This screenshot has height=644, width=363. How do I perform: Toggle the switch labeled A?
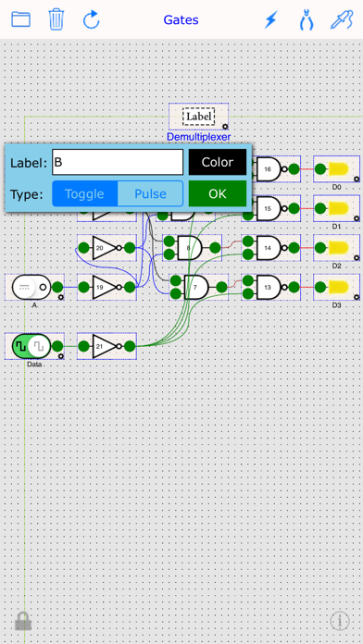(x=31, y=287)
